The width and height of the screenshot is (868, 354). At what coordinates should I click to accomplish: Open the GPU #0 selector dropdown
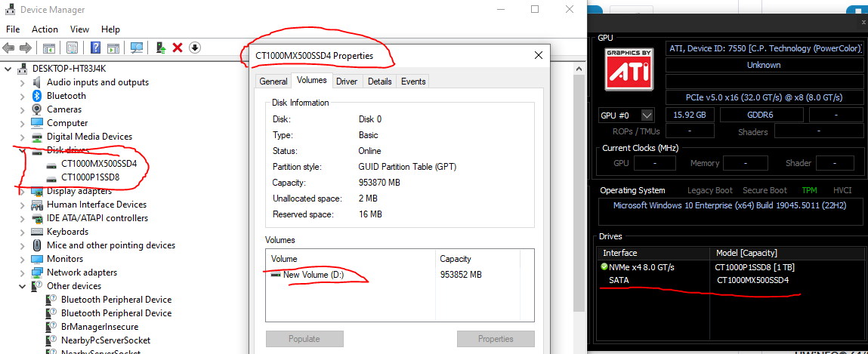coord(647,115)
